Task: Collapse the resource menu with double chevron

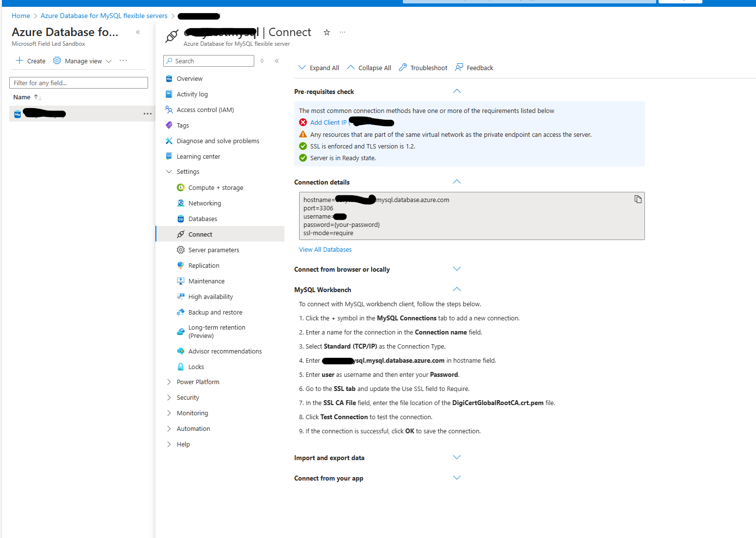Action: (x=277, y=61)
